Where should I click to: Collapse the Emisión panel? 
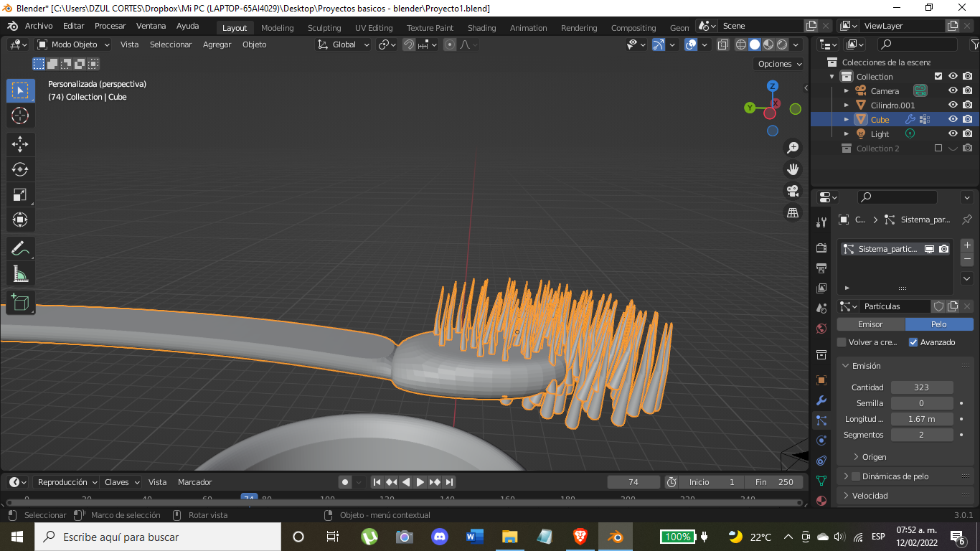(866, 366)
